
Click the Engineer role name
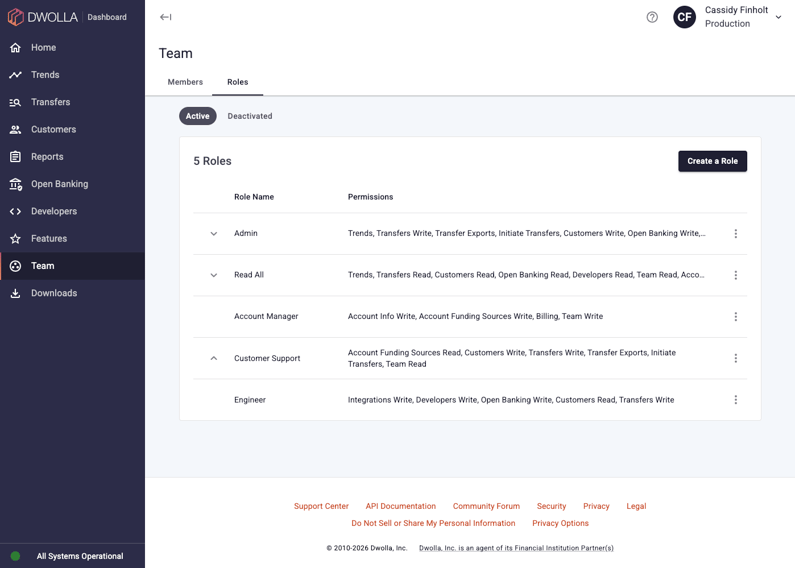[250, 400]
